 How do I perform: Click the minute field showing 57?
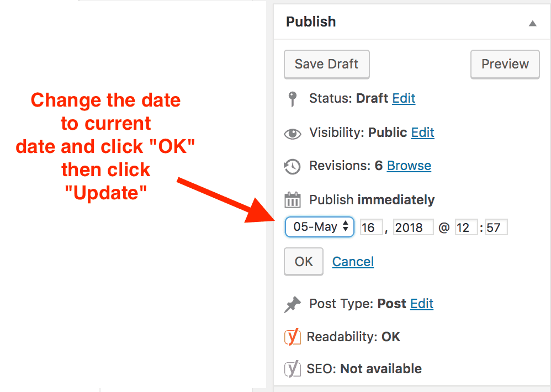point(496,227)
